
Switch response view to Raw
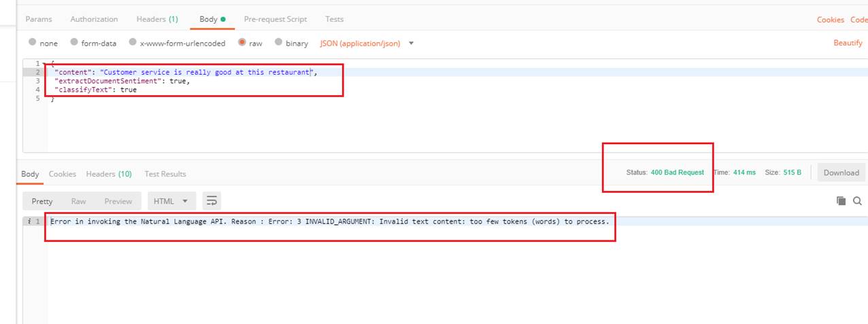coord(79,201)
